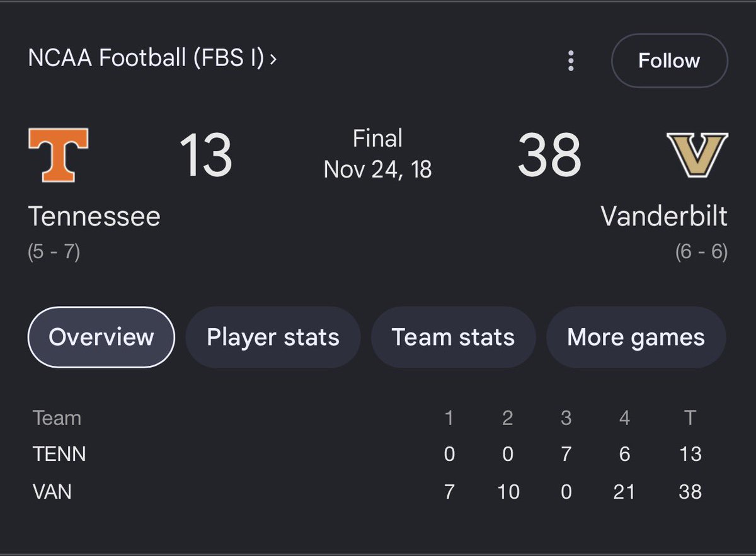Expand the NCAA Football chevron arrow
This screenshot has width=756, height=556.
pyautogui.click(x=273, y=59)
